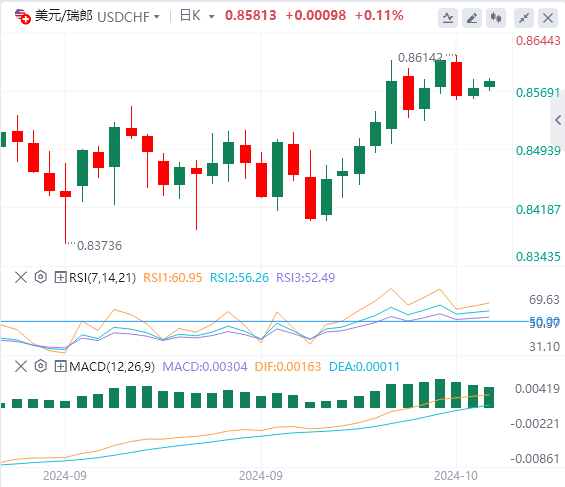Remove the MACD indicator with its X icon

click(x=21, y=366)
